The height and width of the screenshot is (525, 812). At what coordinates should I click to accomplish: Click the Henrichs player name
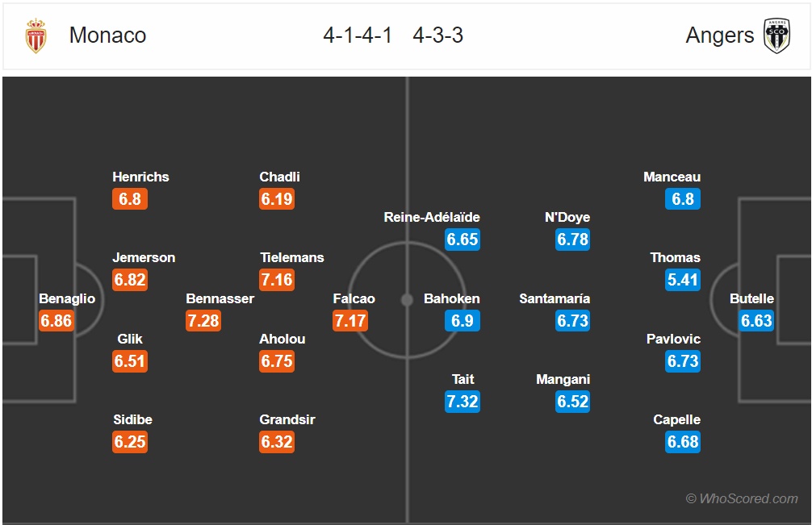click(x=141, y=177)
